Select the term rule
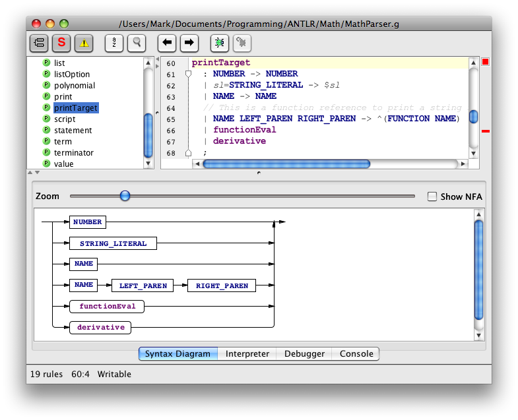This screenshot has width=518, height=420. click(x=63, y=142)
